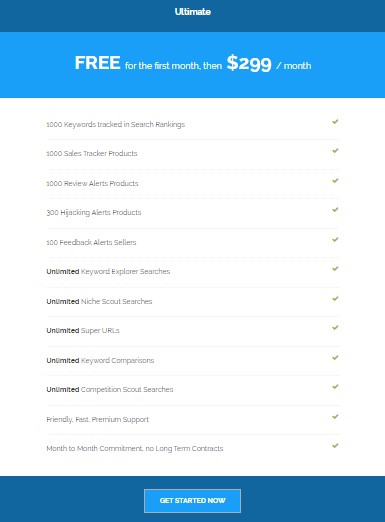Viewport: 385px width, 522px height.
Task: Click checkmark beside 1000 Review Alerts Products
Action: [x=335, y=181]
